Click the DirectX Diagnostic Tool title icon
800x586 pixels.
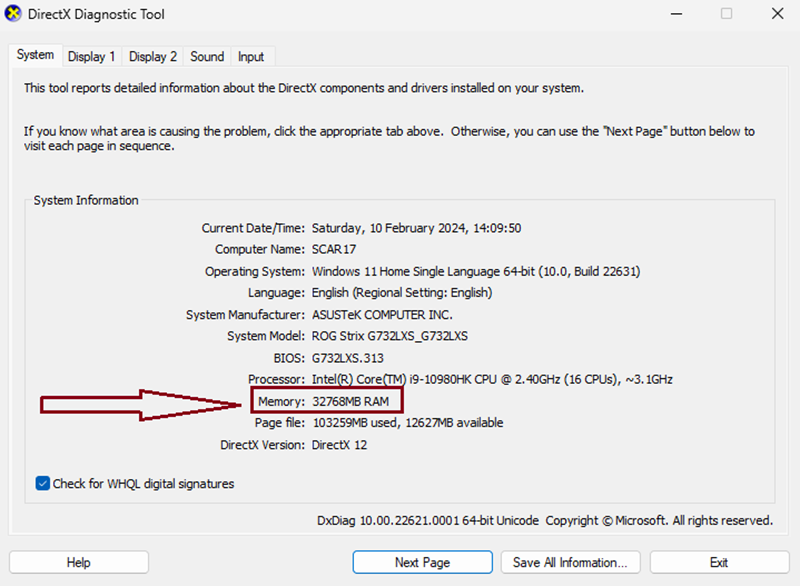(13, 14)
